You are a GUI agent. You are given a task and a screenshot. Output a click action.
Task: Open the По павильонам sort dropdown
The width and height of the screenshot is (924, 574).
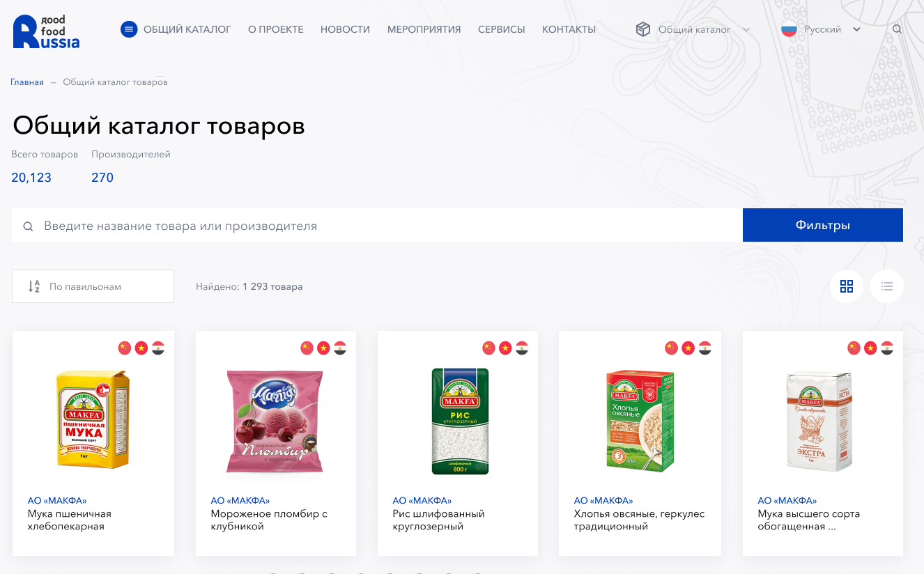(x=93, y=286)
